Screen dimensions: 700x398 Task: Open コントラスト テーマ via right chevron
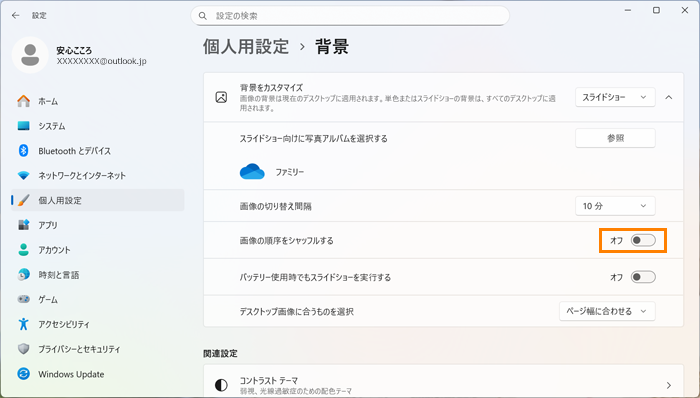click(669, 385)
